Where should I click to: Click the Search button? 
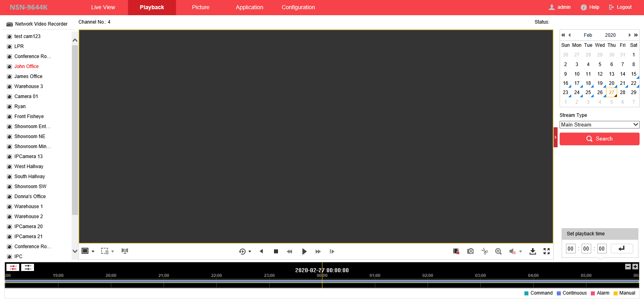(x=600, y=139)
